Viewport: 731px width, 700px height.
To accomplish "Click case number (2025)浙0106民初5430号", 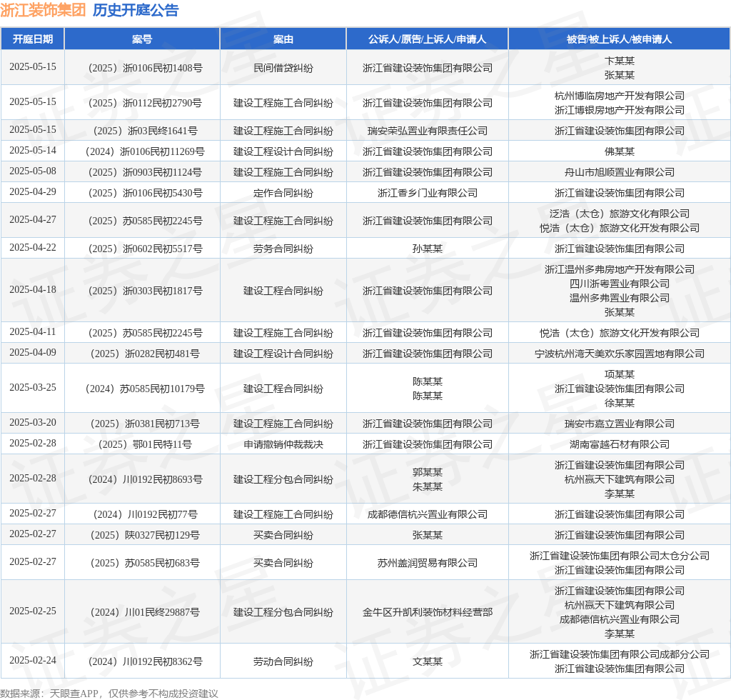I will point(146,193).
